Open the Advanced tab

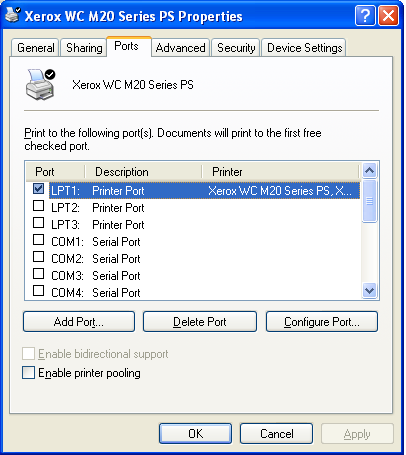[180, 48]
